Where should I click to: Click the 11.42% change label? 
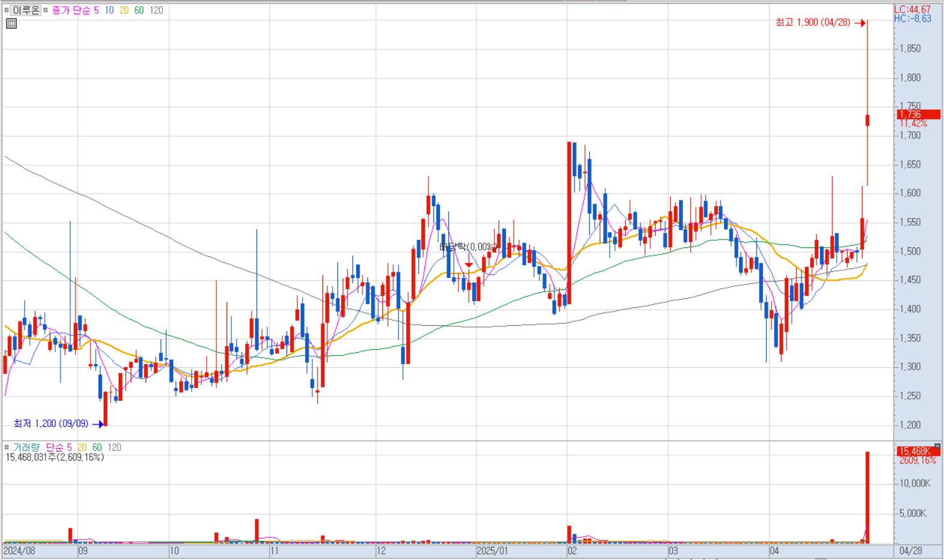coord(913,123)
